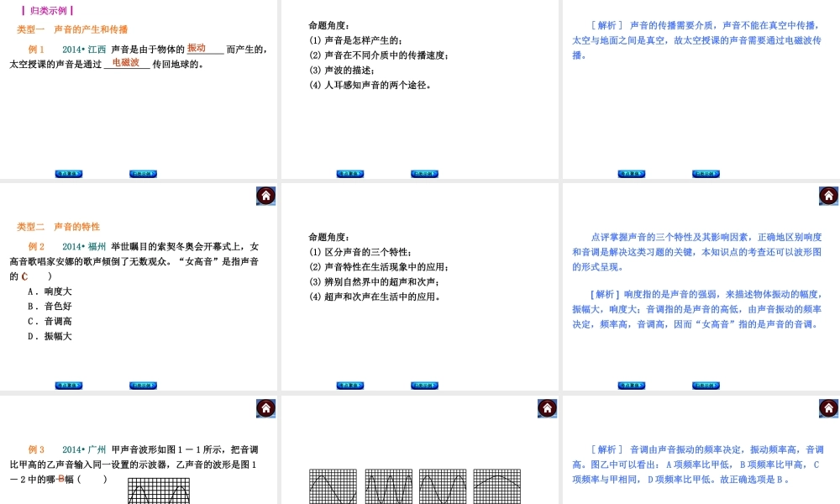Viewport: 840px width, 504px height.
Task: Click the home icon on the 例2 福州 slide
Action: [x=265, y=196]
